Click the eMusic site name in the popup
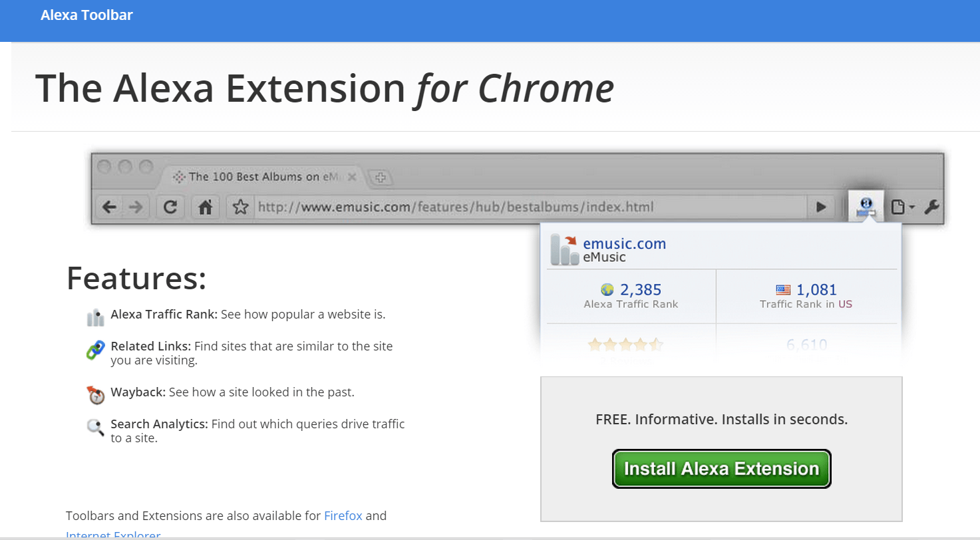The image size is (980, 540). [x=604, y=257]
